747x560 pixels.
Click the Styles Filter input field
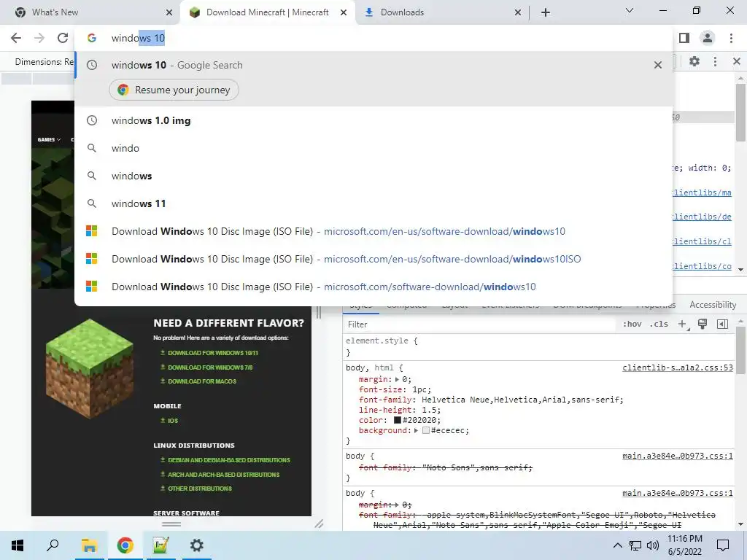click(479, 324)
